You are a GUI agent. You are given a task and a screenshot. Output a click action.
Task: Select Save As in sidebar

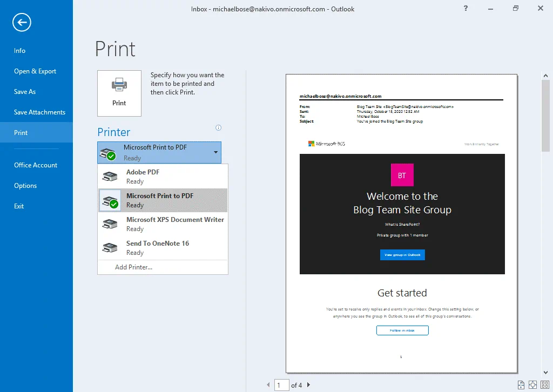point(25,92)
